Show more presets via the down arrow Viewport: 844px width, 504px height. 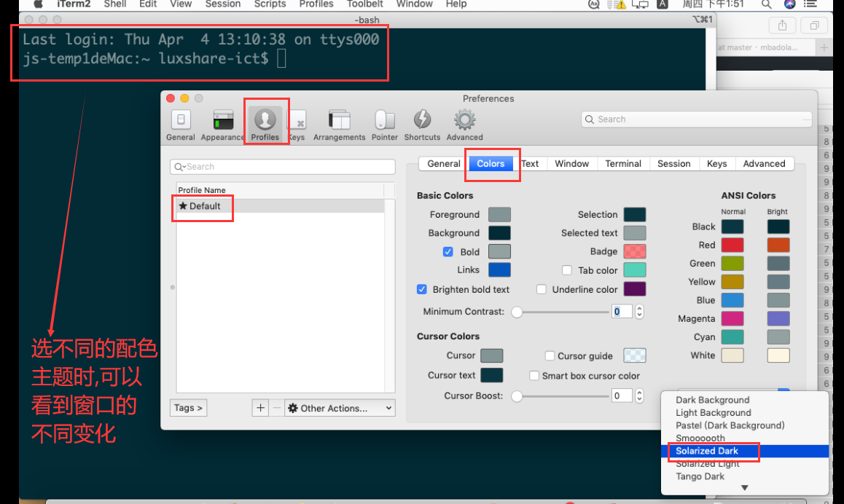coord(744,488)
